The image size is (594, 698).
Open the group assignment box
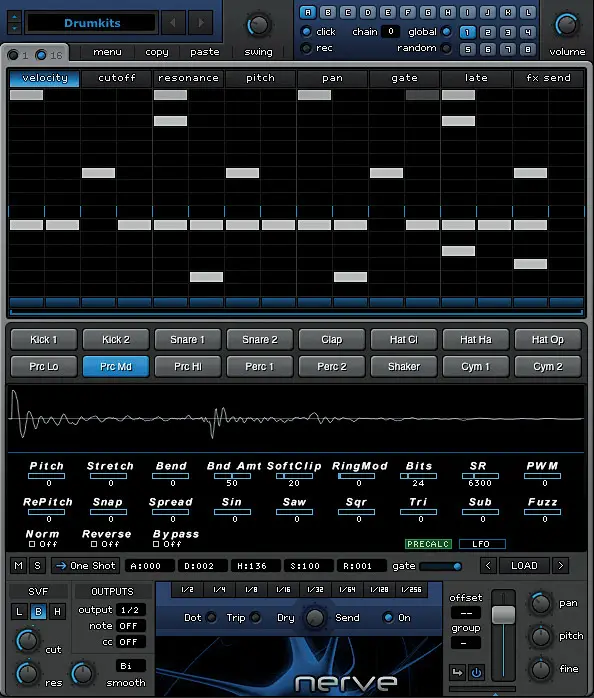coord(464,643)
